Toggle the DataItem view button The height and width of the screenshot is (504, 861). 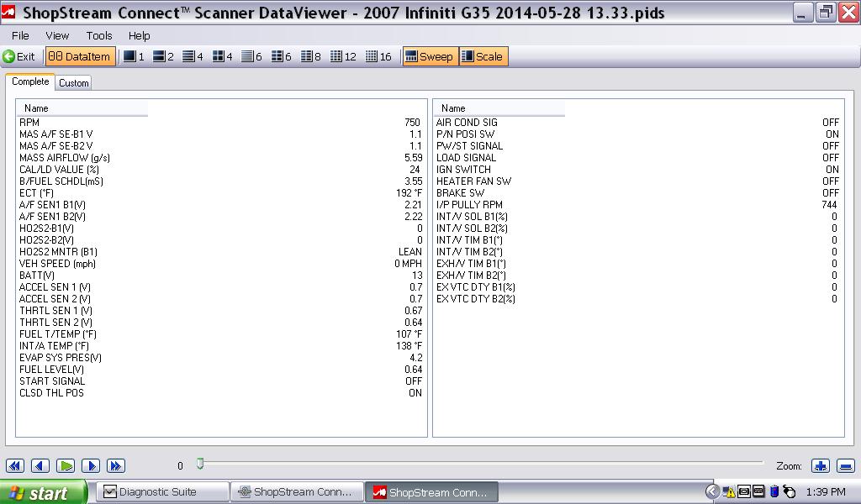tap(80, 56)
